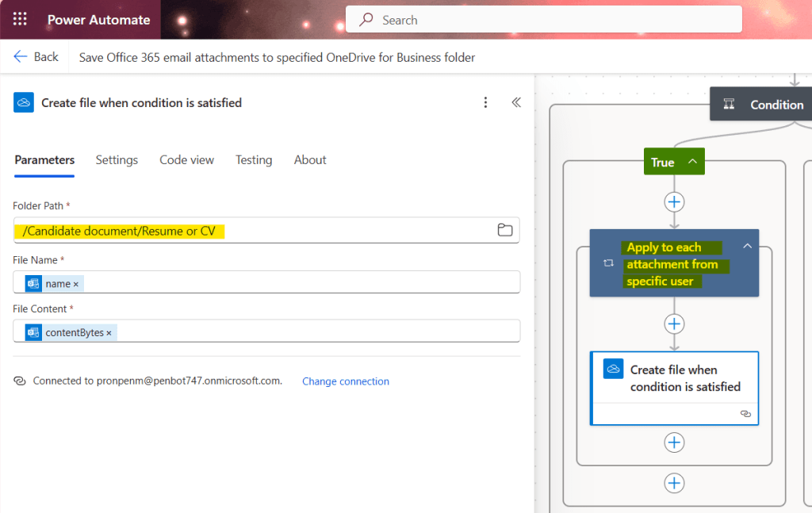
Task: Collapse the True branch chevron
Action: pos(692,162)
